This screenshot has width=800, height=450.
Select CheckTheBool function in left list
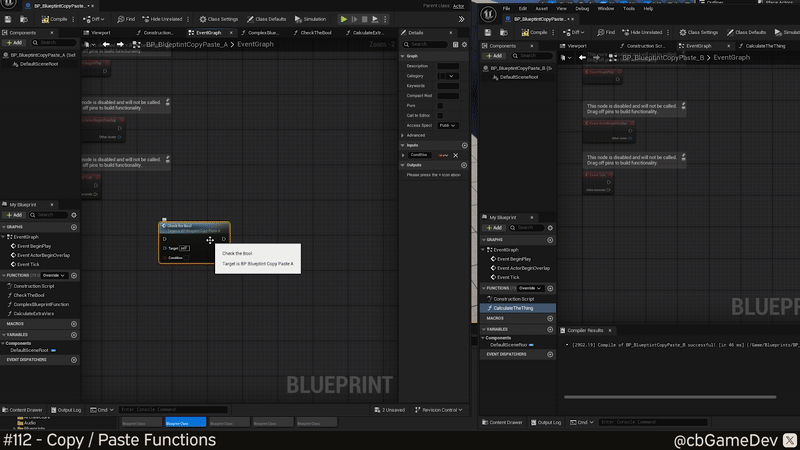29,295
